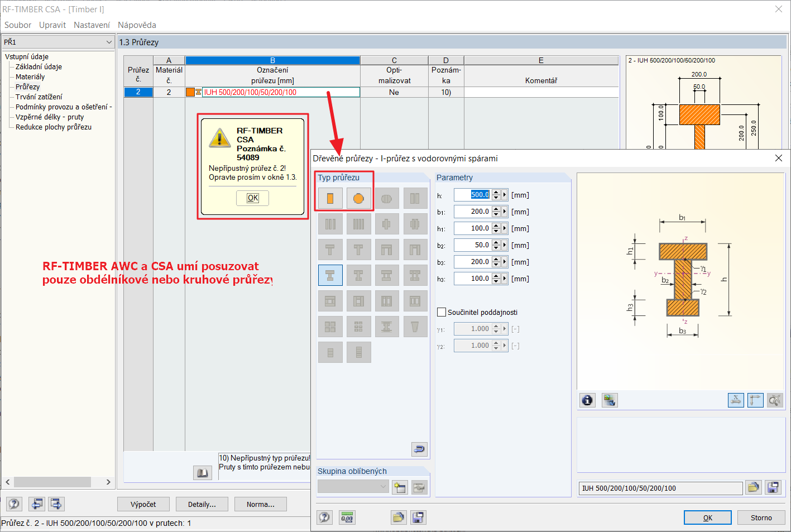791x532 pixels.
Task: Open the Norma... settings
Action: click(x=261, y=504)
